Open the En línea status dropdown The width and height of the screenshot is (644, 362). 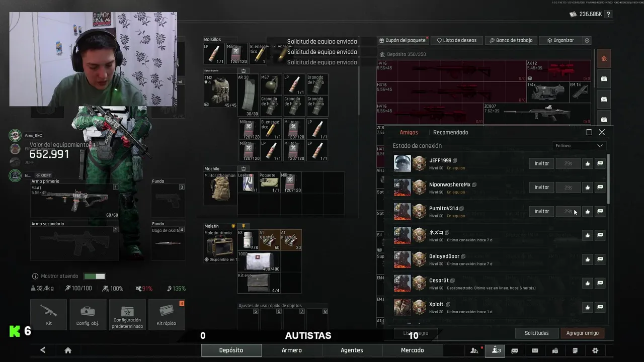pos(579,146)
